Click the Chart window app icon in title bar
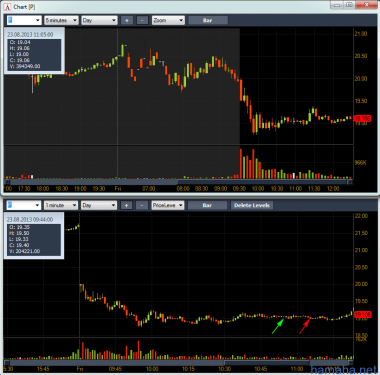The width and height of the screenshot is (380, 375). pos(8,7)
